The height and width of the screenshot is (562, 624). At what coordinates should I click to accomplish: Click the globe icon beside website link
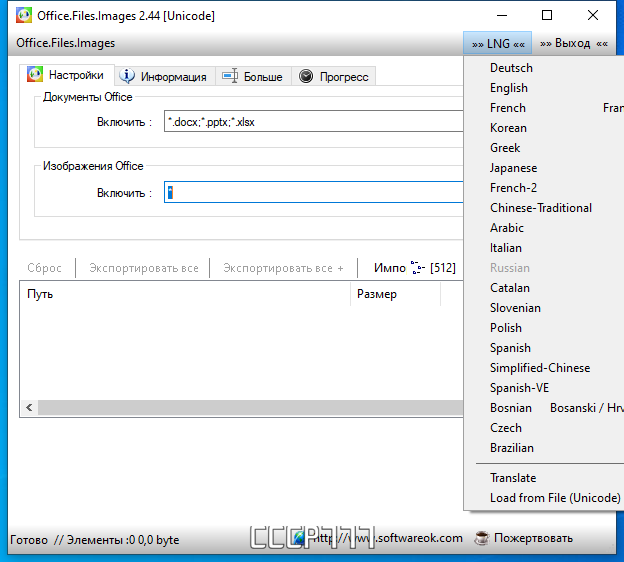click(x=299, y=538)
